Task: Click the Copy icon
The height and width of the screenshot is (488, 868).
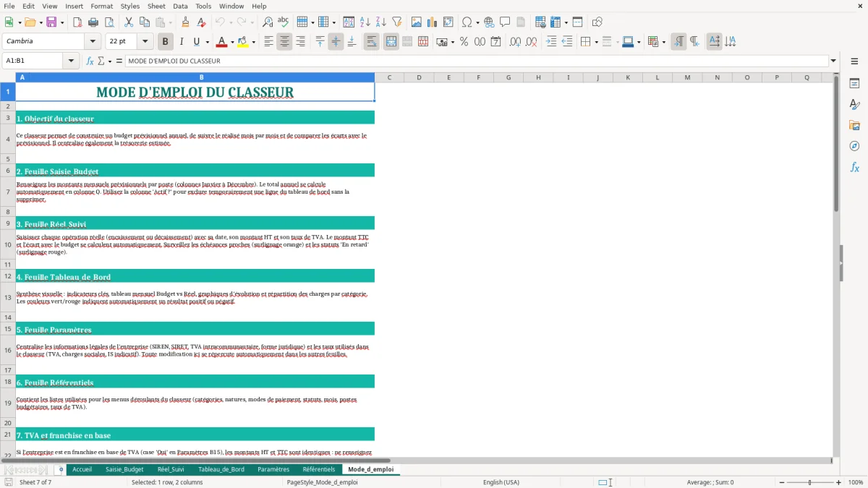Action: (145, 22)
